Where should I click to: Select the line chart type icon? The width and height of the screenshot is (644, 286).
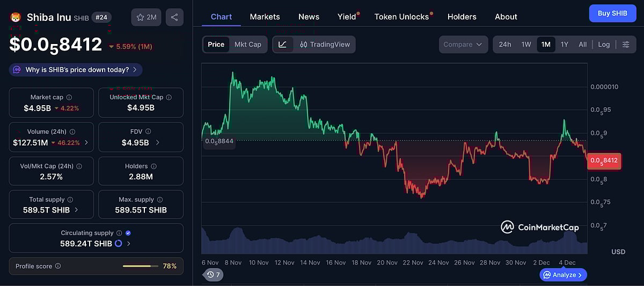click(283, 45)
